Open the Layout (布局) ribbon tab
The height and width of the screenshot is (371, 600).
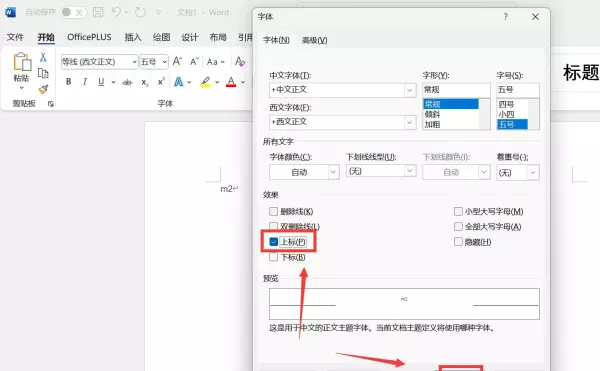point(218,37)
